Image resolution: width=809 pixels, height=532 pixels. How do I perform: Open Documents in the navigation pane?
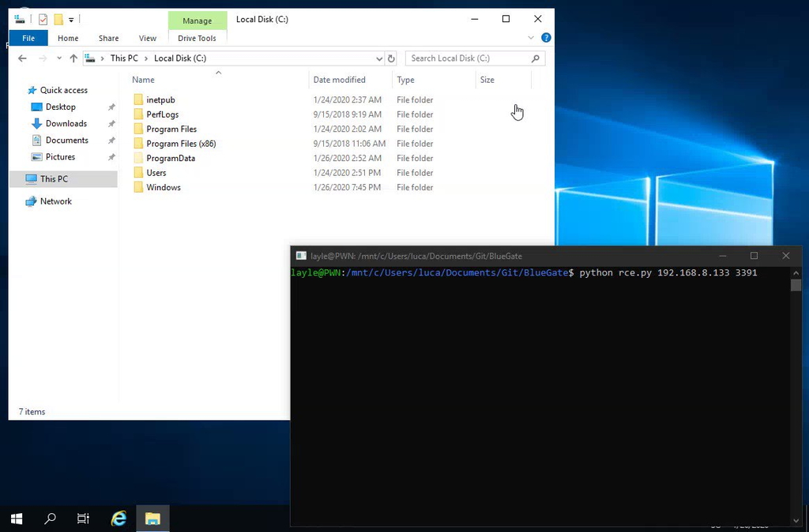click(x=66, y=140)
